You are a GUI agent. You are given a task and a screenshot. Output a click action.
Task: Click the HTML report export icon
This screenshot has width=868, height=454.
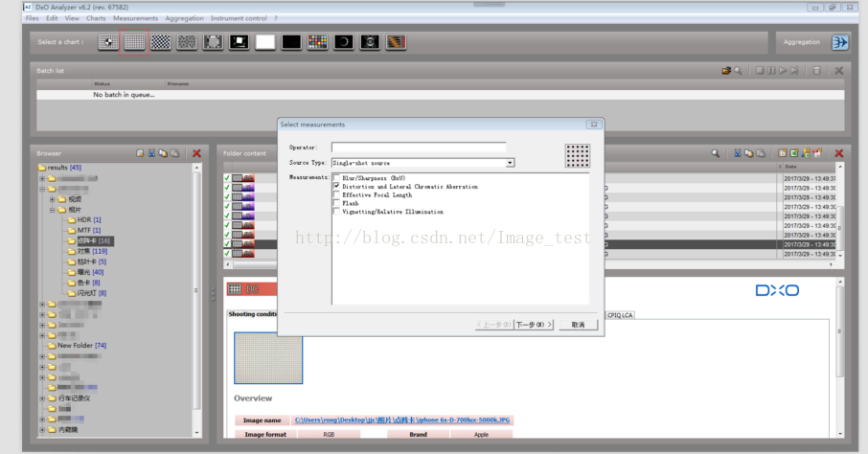click(782, 153)
